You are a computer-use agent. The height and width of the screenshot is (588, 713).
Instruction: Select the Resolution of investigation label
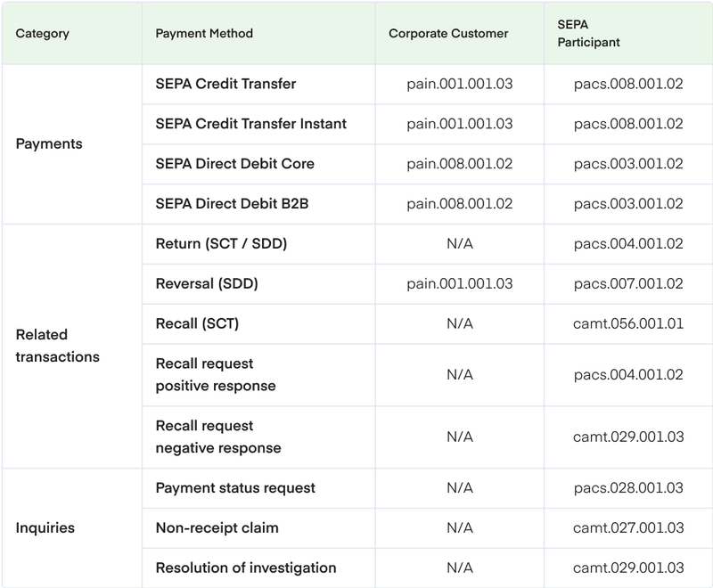pyautogui.click(x=245, y=568)
